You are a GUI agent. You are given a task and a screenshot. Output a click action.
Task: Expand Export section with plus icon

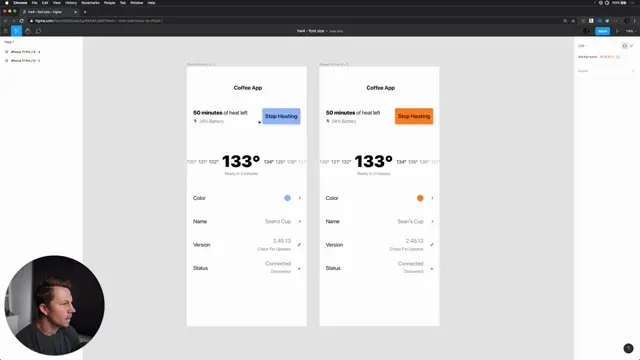(633, 71)
